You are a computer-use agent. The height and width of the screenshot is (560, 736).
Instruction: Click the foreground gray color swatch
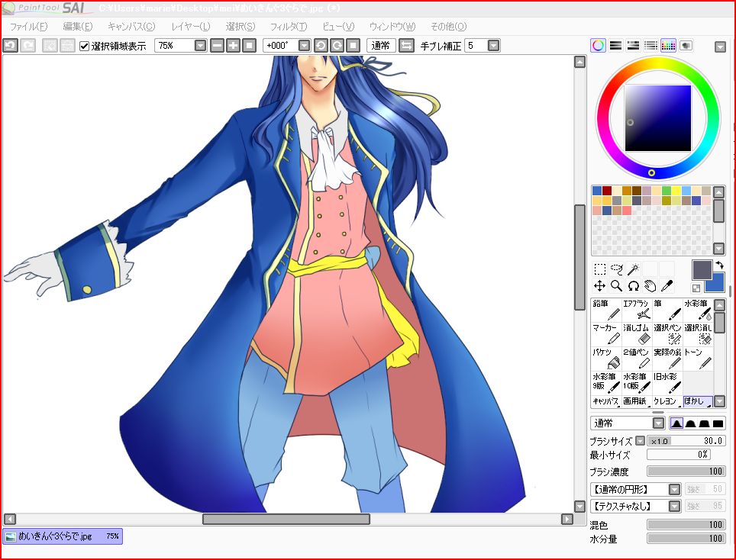tap(702, 270)
